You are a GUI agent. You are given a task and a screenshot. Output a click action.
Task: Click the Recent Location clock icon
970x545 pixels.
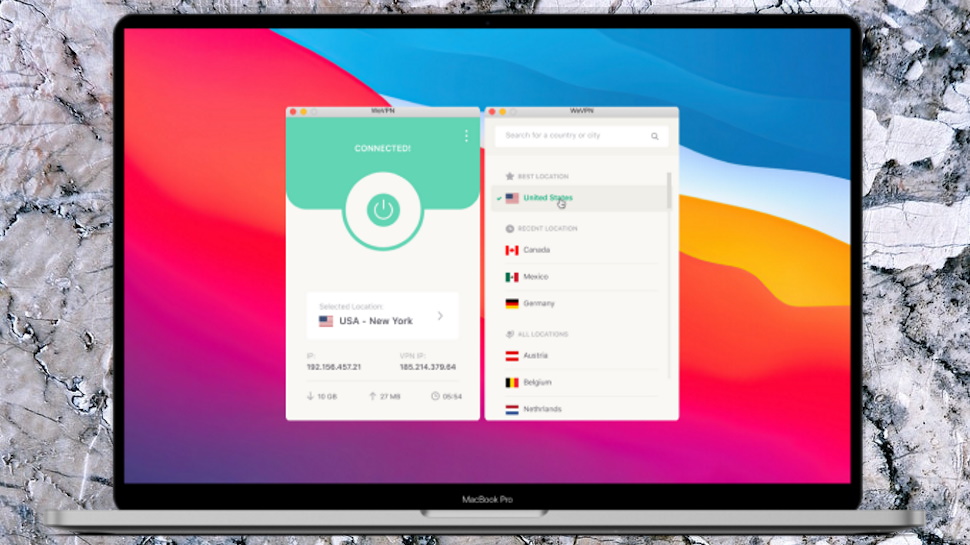click(510, 228)
